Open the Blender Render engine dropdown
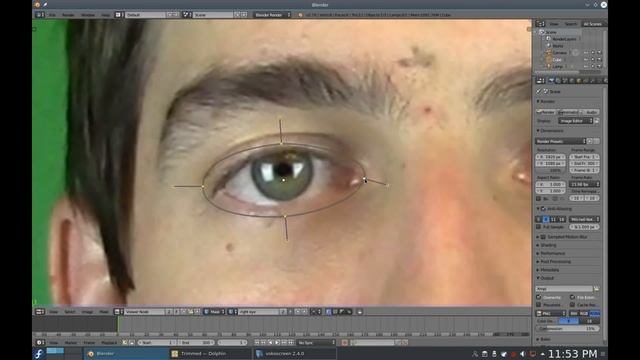 (271, 15)
